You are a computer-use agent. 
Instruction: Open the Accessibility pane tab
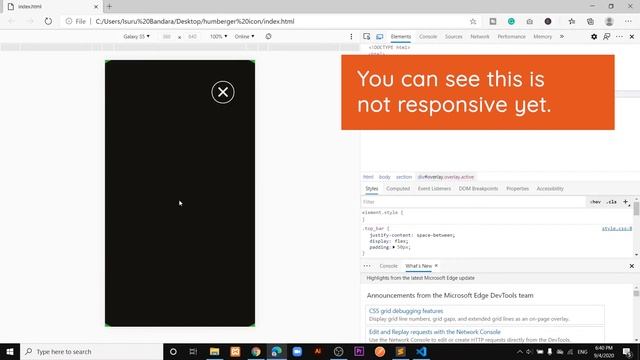click(550, 189)
